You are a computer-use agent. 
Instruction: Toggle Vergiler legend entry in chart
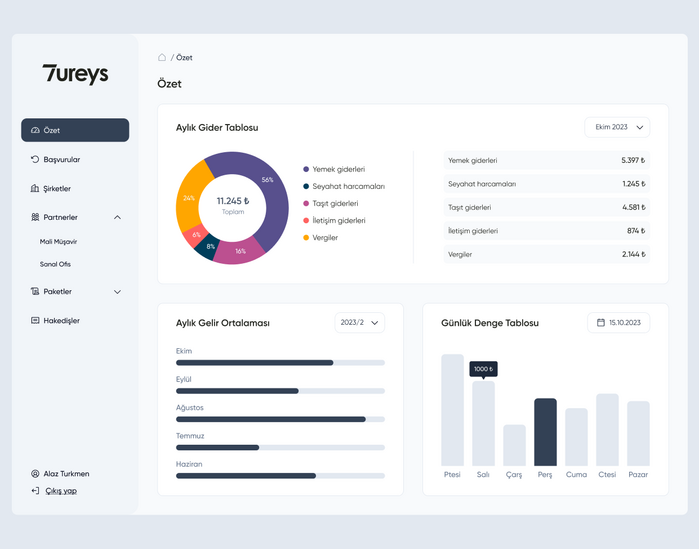pos(327,237)
